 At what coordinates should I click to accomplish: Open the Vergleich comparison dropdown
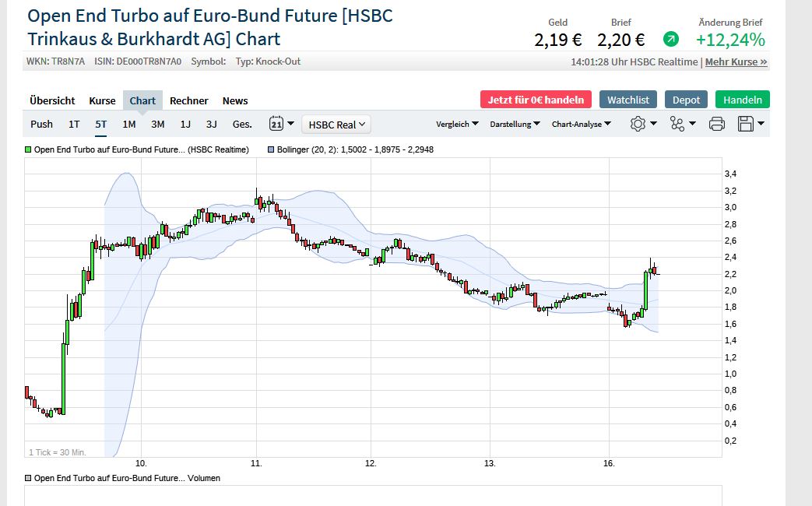point(457,124)
